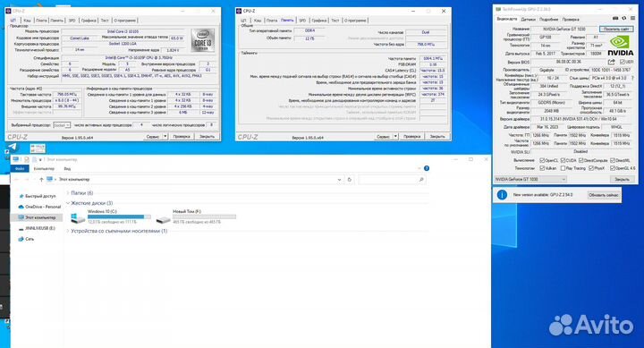Image resolution: width=644 pixels, height=348 pixels.
Task: Click Закрыть button in right CPU-Z
Action: click(437, 136)
